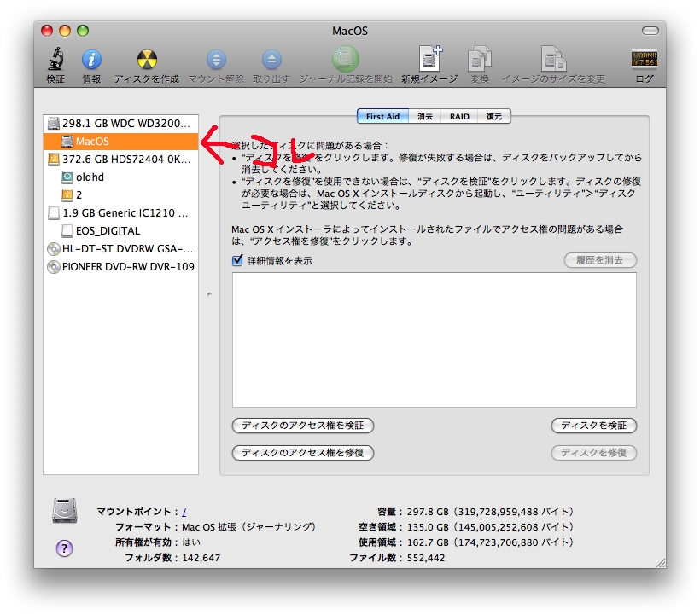700x615 pixels.
Task: Click the window resize grip corner
Action: point(661,563)
